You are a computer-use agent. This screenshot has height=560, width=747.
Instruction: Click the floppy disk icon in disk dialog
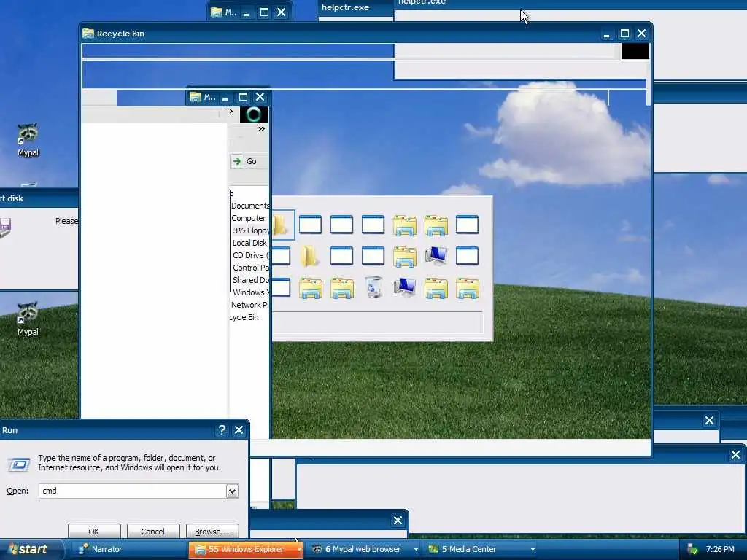pos(5,228)
